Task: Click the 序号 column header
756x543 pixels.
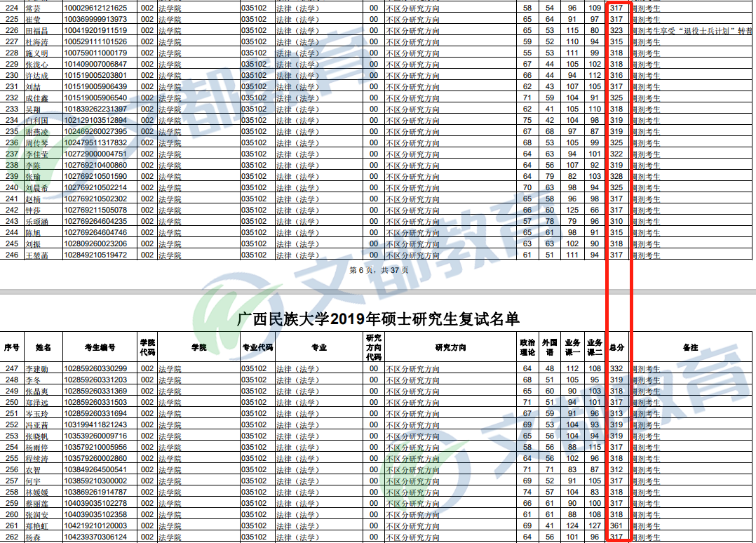Action: click(x=11, y=347)
